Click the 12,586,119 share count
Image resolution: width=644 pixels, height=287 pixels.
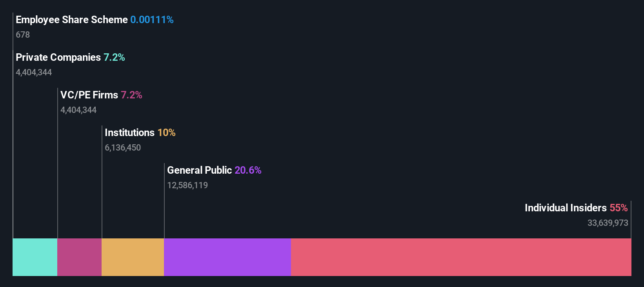coord(187,185)
